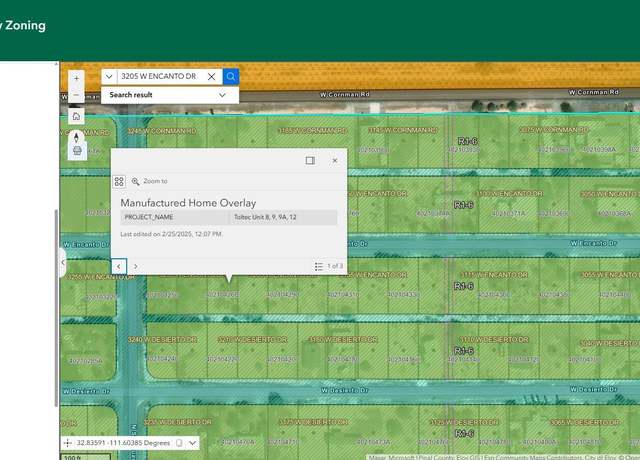The height and width of the screenshot is (460, 640).
Task: Go to previous popup feature
Action: pos(119,266)
